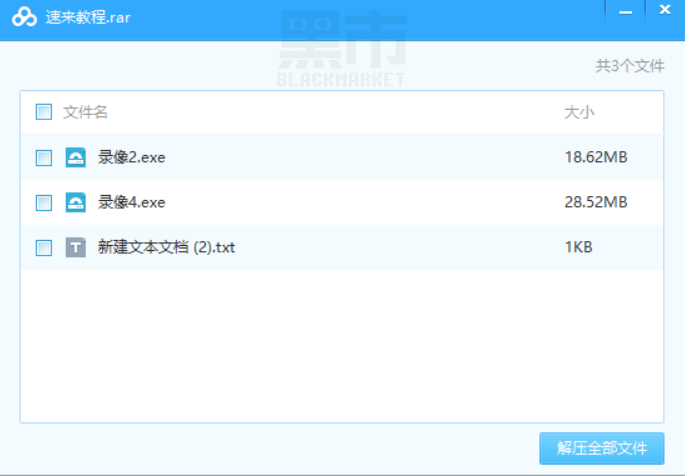Select the 录像4.exe file name
Image resolution: width=685 pixels, height=476 pixels.
131,202
